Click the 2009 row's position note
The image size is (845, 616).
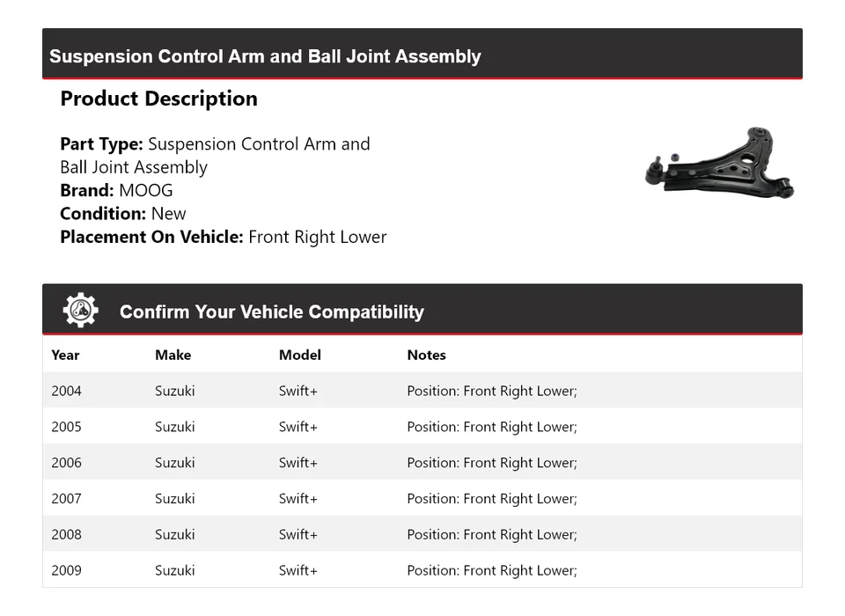pos(491,571)
